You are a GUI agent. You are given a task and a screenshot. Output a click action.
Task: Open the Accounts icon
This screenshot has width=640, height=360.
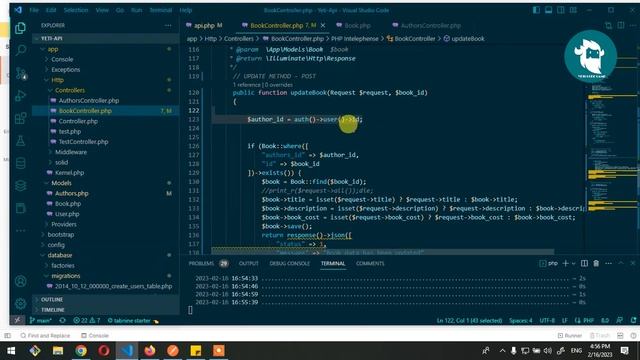20,281
